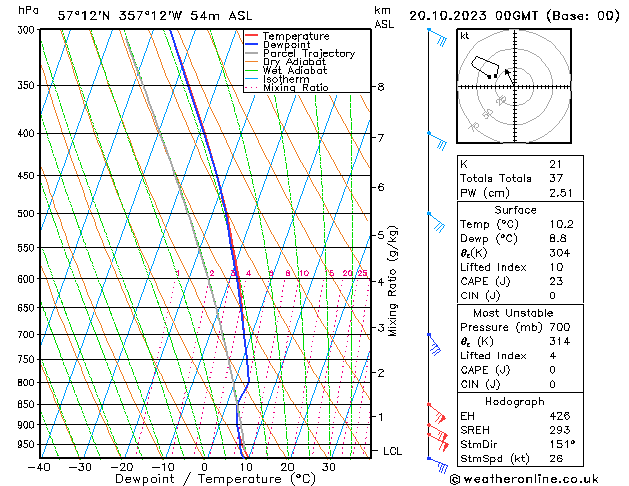Click the blue Dewpoint line sample in legend
629x486 pixels.
251,45
